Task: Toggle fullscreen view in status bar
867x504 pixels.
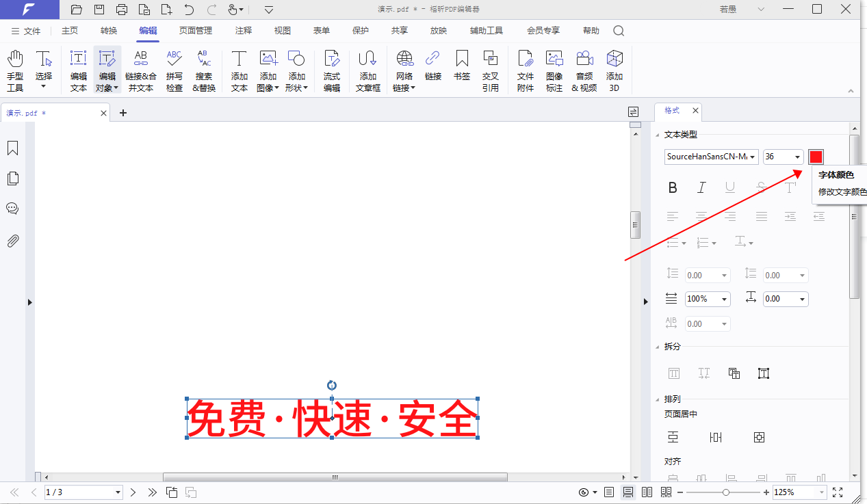Action: (838, 492)
